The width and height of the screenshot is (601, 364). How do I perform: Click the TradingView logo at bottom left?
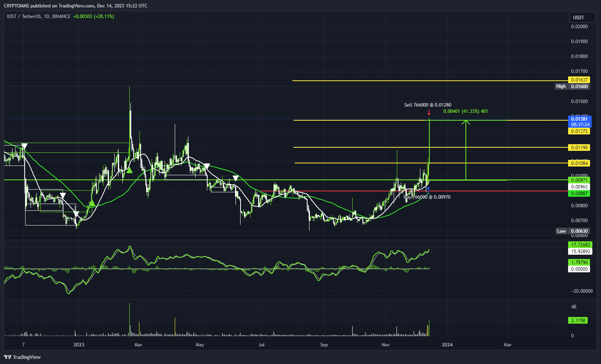coord(22,357)
